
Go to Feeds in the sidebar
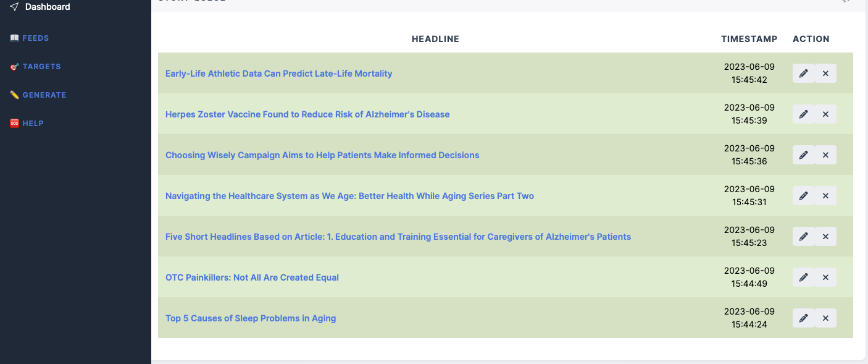(x=35, y=38)
